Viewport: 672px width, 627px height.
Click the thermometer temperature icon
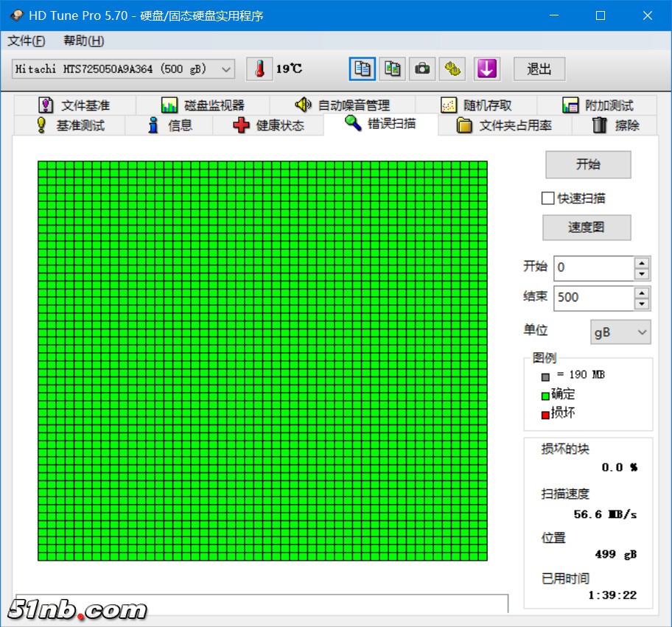[259, 69]
